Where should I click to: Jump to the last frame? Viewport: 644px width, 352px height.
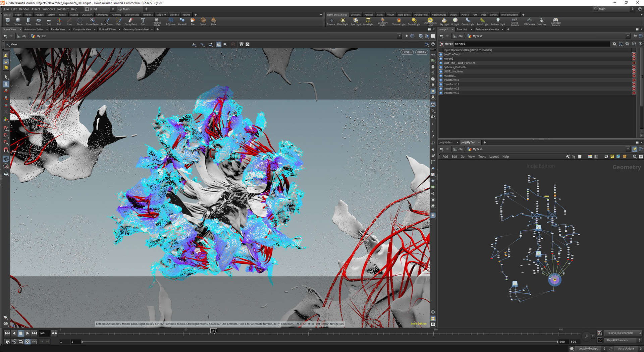(x=34, y=333)
